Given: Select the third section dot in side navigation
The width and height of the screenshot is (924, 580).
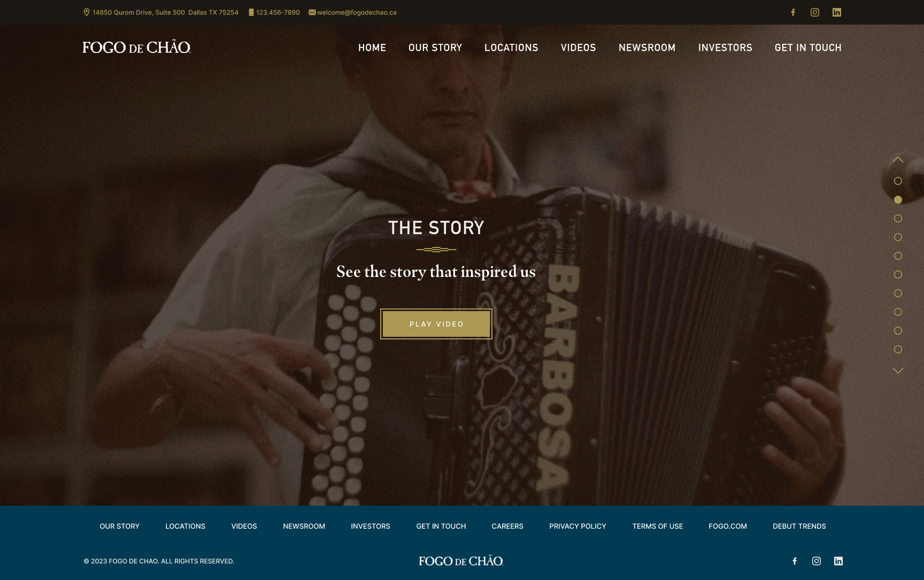Looking at the screenshot, I should tap(898, 219).
